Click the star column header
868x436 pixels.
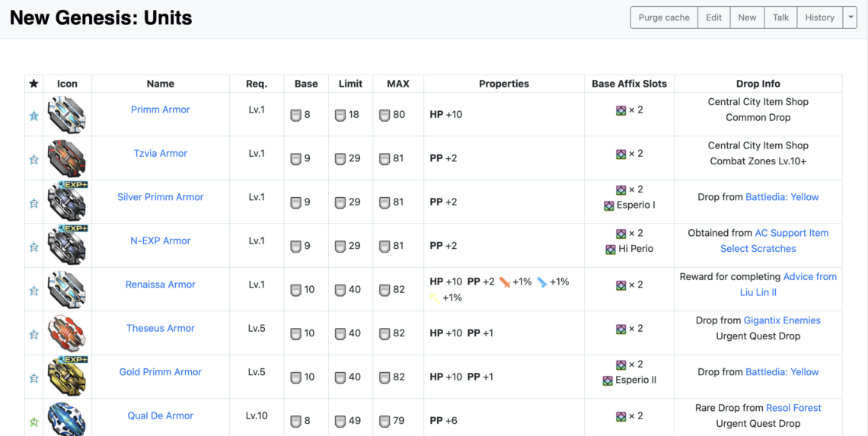[34, 84]
